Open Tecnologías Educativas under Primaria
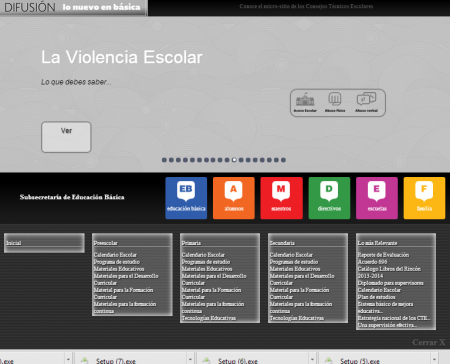The height and width of the screenshot is (364, 450). click(x=209, y=318)
